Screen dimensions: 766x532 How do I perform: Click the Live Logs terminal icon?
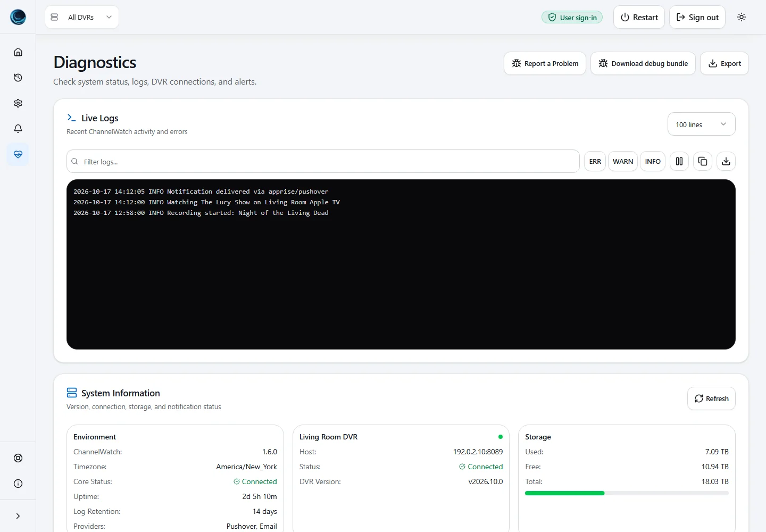(x=71, y=118)
